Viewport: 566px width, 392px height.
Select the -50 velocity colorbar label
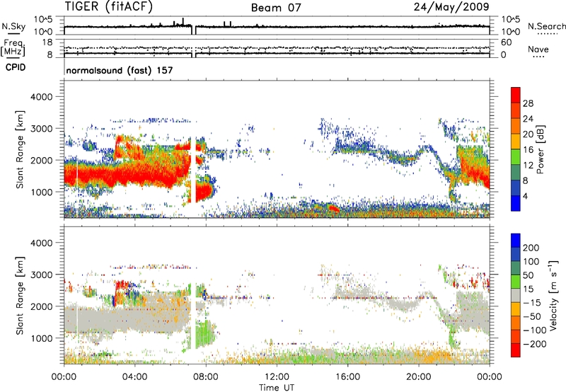coord(531,316)
